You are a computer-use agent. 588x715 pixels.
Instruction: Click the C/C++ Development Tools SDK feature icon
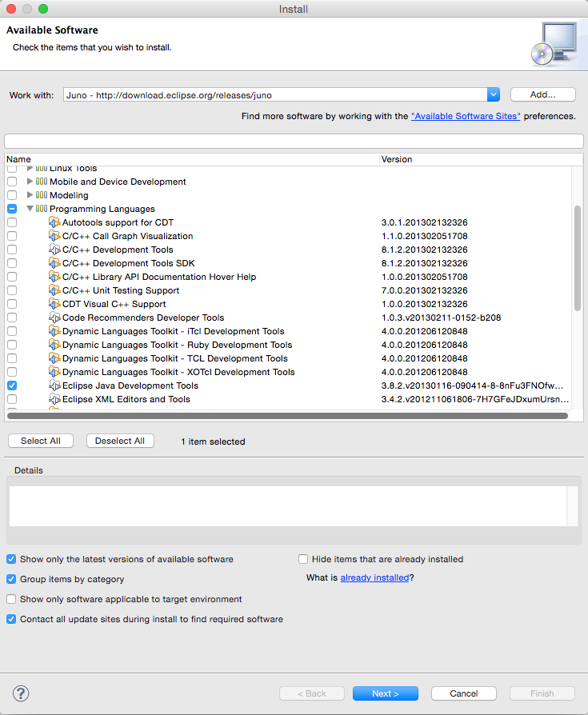pos(54,263)
